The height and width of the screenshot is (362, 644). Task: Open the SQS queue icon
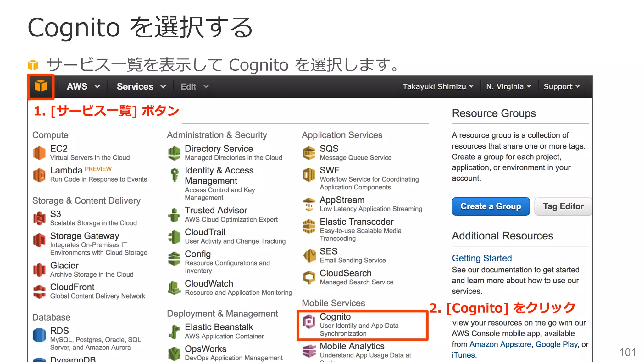point(309,153)
